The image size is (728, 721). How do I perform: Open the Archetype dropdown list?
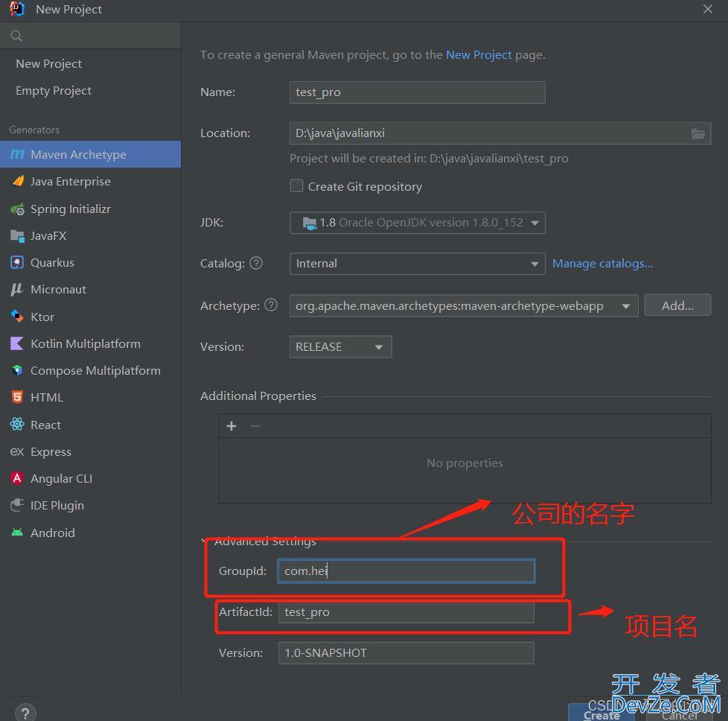(463, 305)
